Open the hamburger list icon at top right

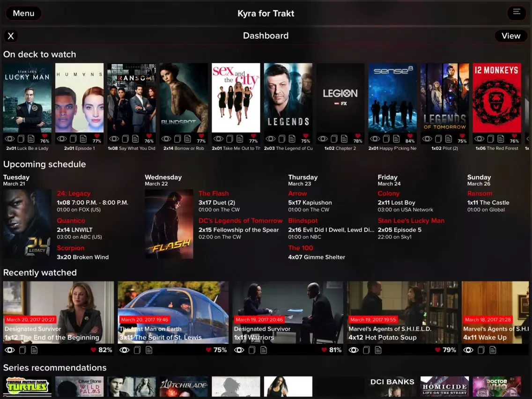pyautogui.click(x=517, y=13)
